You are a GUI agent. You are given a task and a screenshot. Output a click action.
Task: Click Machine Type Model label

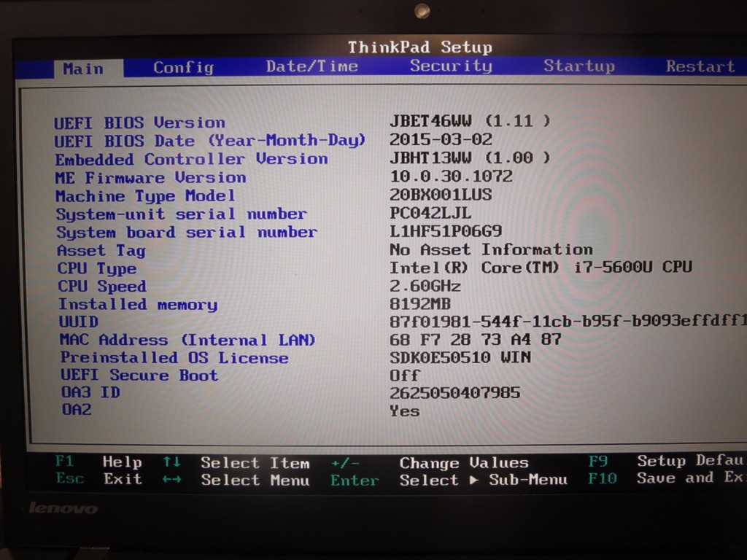[x=145, y=196]
